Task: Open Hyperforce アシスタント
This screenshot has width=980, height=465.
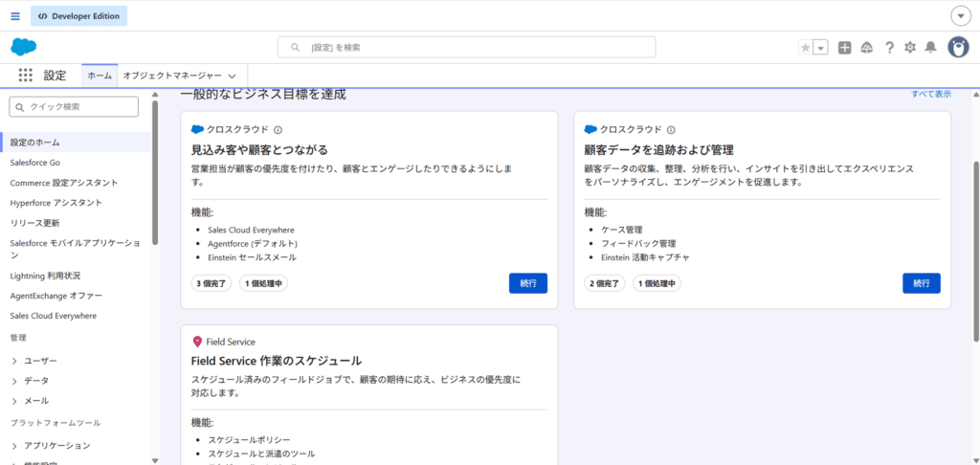Action: (56, 203)
